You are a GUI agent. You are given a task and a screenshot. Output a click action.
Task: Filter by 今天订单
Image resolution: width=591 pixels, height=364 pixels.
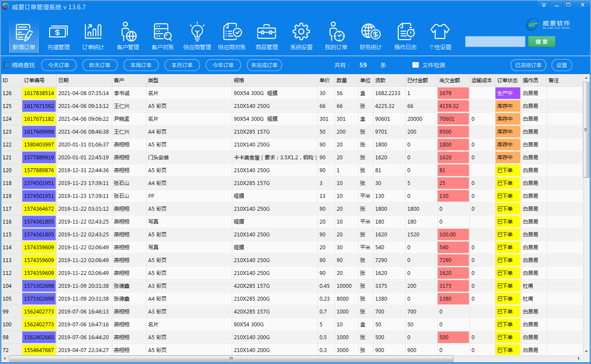coord(59,65)
